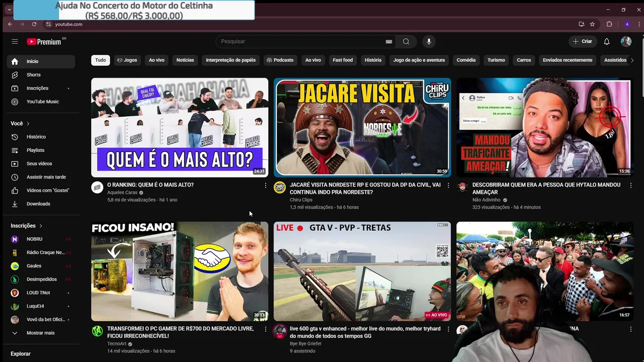Open the on-screen keyboard in search box
Viewport: 644px width, 362px height.
388,42
